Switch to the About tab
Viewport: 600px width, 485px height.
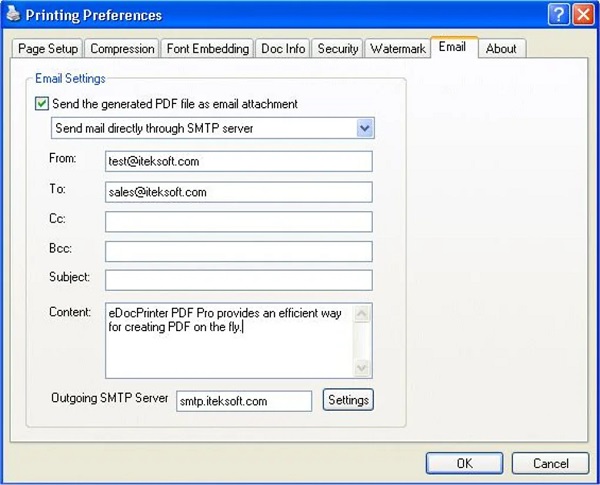501,48
